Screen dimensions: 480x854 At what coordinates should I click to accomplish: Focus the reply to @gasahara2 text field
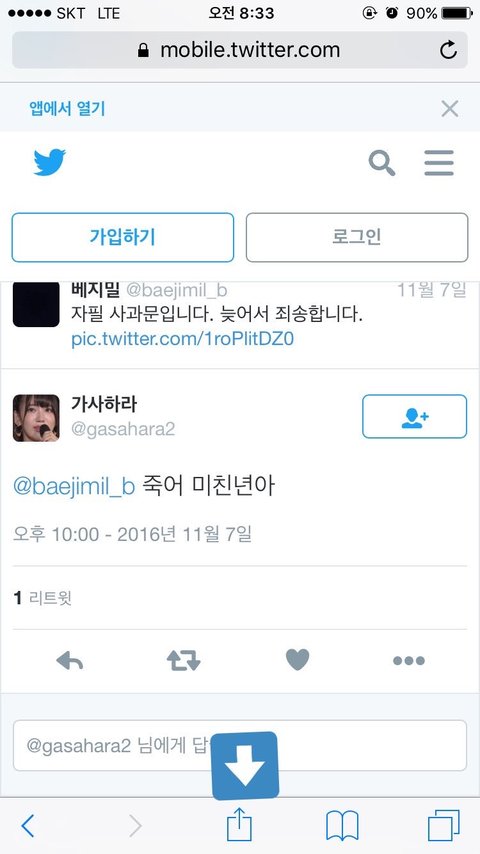[x=240, y=746]
